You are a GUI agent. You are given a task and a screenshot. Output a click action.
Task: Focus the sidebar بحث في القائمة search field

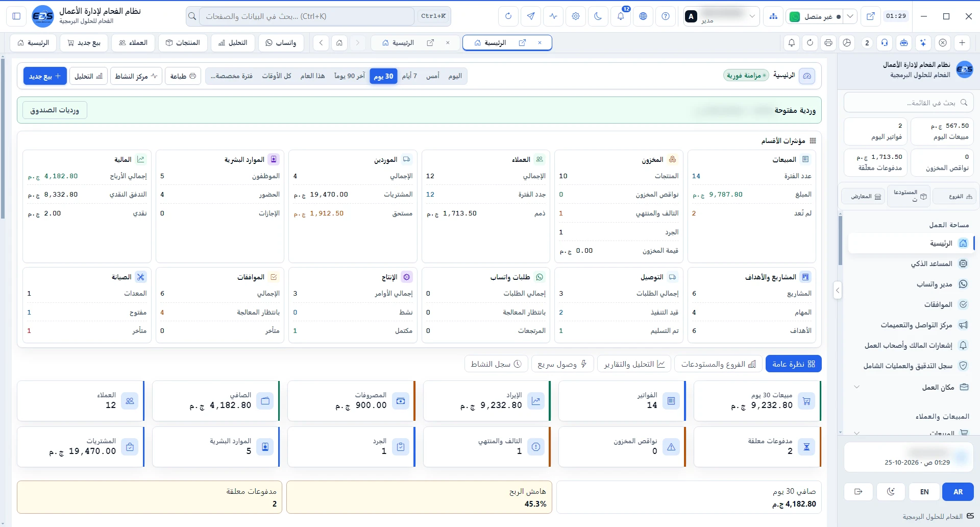(x=909, y=103)
